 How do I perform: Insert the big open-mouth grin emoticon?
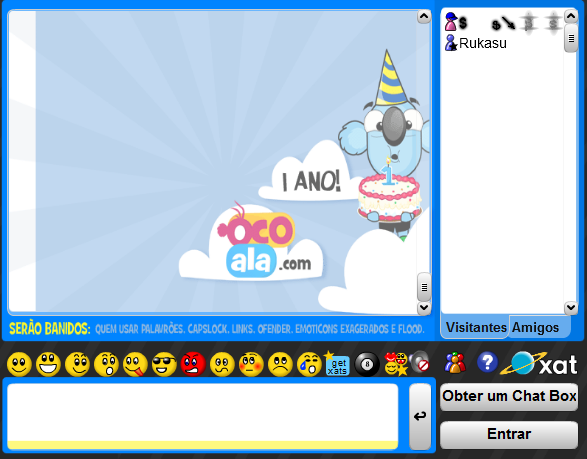pos(48,364)
